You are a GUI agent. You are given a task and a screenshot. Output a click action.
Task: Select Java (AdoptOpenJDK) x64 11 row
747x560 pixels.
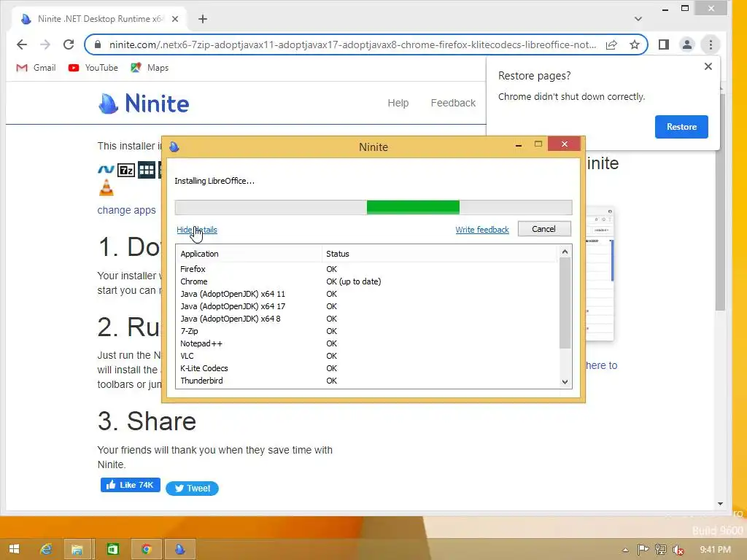click(367, 294)
